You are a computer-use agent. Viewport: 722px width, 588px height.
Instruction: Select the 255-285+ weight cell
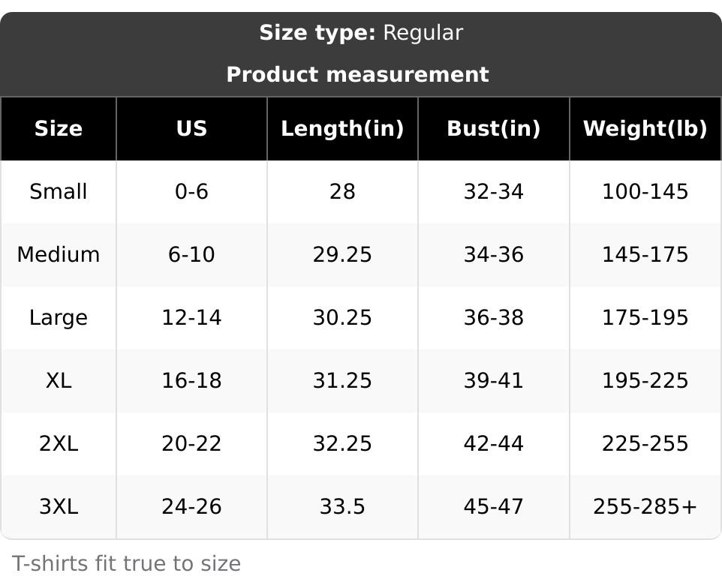(x=645, y=507)
